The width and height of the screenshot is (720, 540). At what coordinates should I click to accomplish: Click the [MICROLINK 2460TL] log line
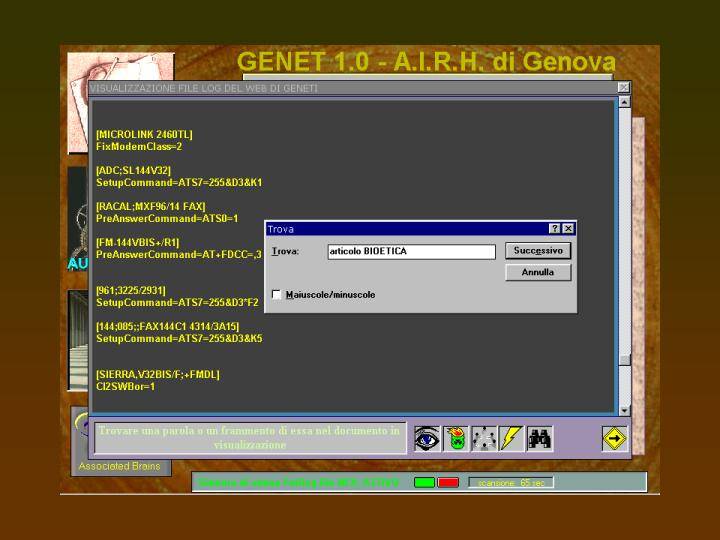point(144,135)
